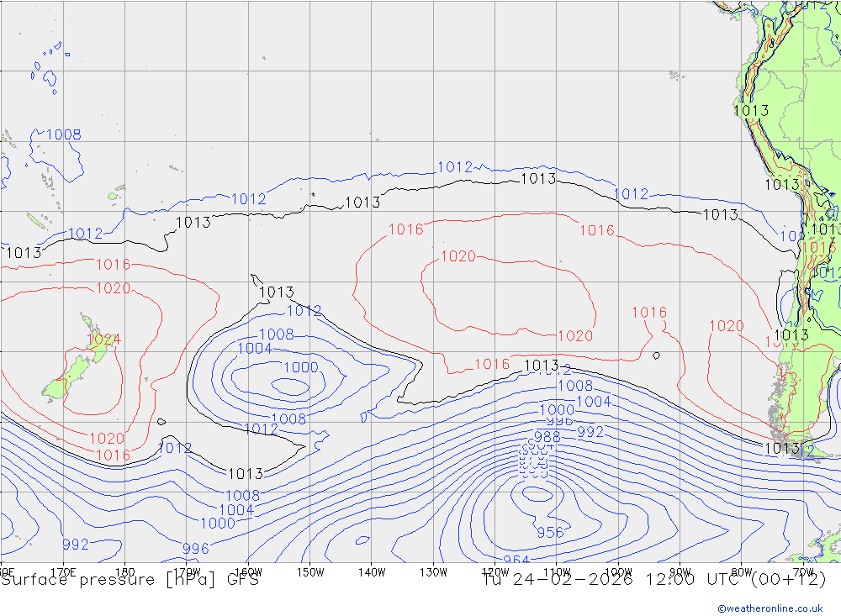Click the blue 1008 label near Fiji
The width and height of the screenshot is (841, 616).
click(63, 134)
